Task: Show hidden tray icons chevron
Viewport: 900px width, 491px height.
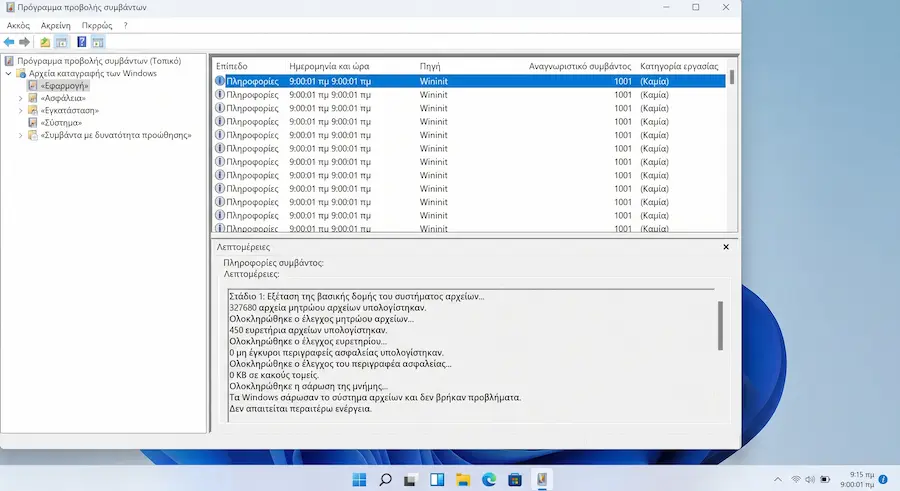Action: (x=778, y=480)
